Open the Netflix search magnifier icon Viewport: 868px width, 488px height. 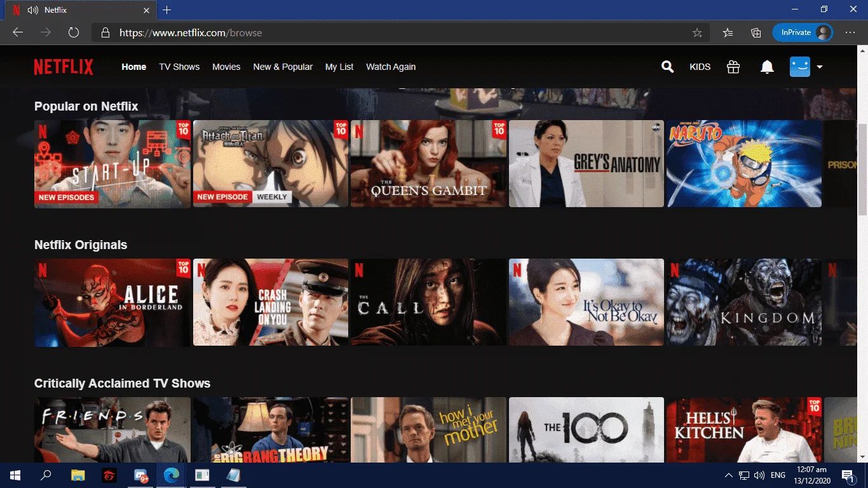[667, 67]
